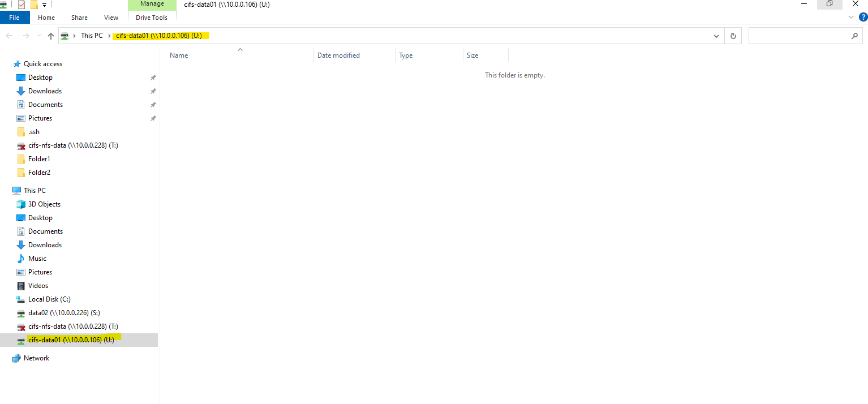Open 3D Objects folder

click(x=44, y=204)
